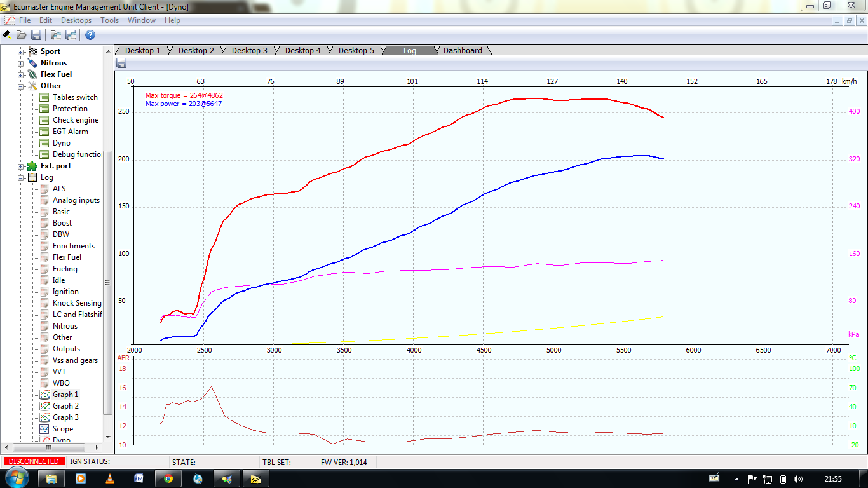This screenshot has width=868, height=488.
Task: Click the second desktop layout toolbar icon
Action: coord(71,35)
